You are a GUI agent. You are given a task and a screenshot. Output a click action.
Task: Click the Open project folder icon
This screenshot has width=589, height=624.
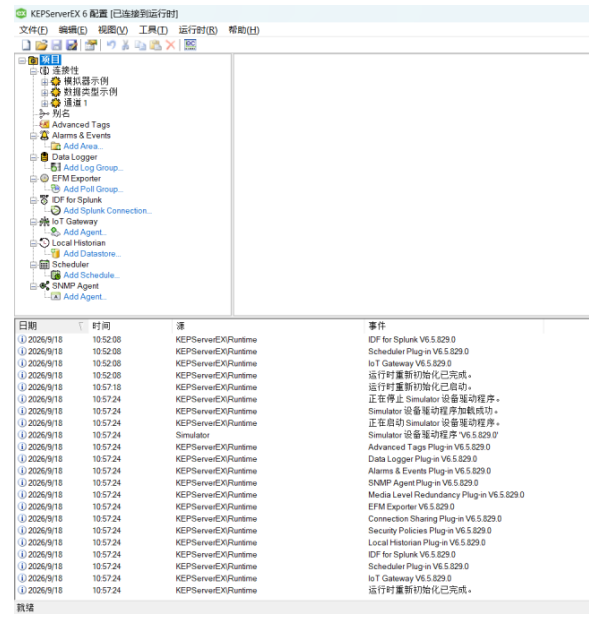(x=41, y=45)
